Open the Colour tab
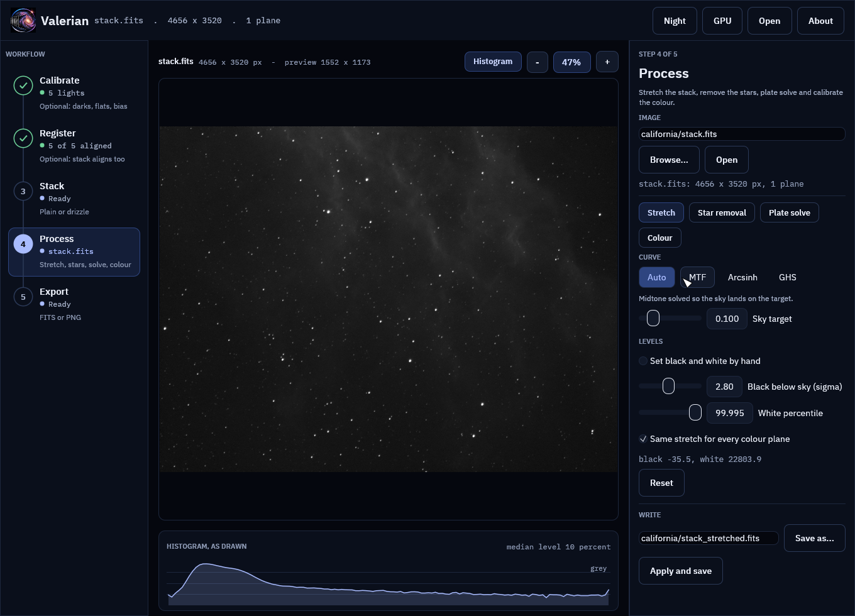The width and height of the screenshot is (855, 616). coord(660,238)
